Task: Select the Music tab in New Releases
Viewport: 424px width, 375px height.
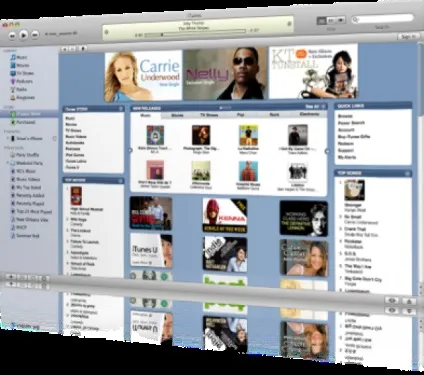Action: 146,115
